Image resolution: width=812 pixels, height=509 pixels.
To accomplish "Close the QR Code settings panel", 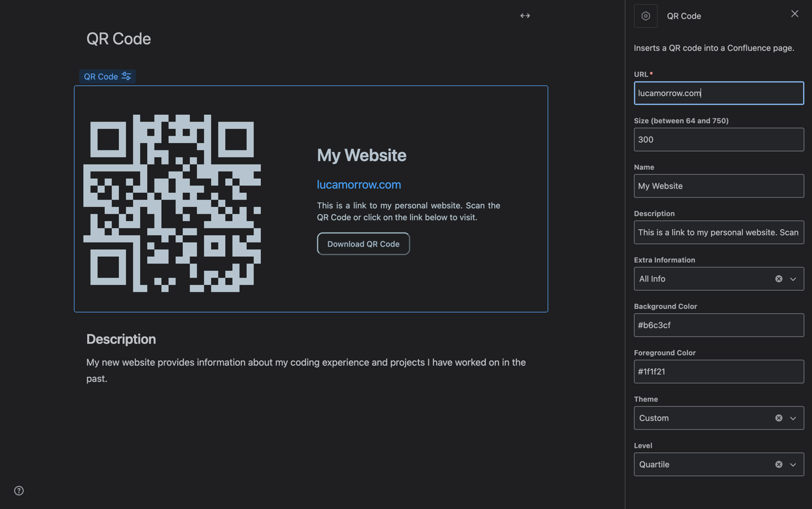I will tap(794, 14).
